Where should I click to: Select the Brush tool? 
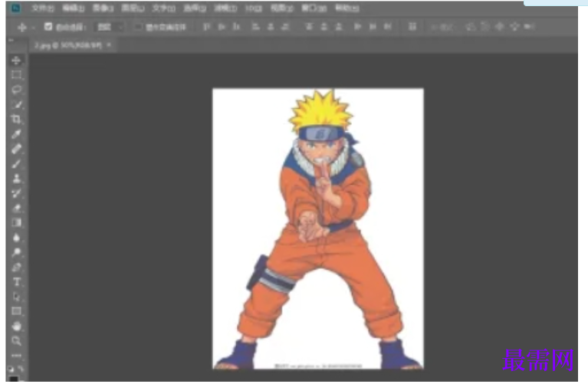[16, 163]
